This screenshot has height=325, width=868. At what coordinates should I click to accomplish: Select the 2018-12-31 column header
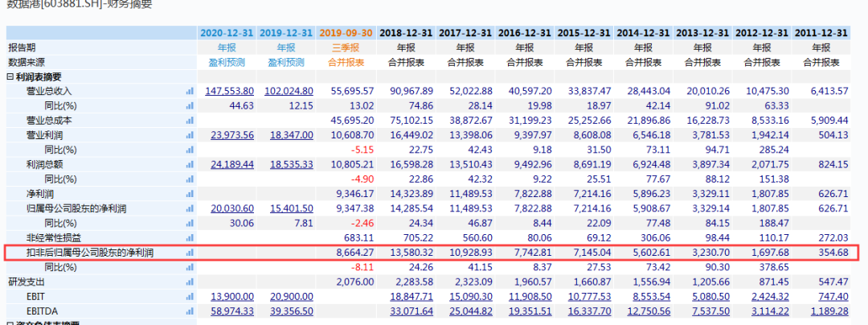(406, 33)
